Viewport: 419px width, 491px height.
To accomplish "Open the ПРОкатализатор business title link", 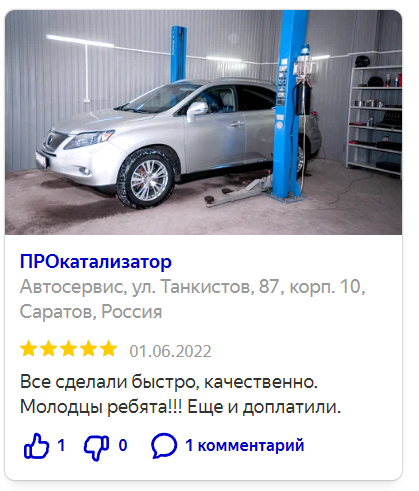I will pos(96,262).
